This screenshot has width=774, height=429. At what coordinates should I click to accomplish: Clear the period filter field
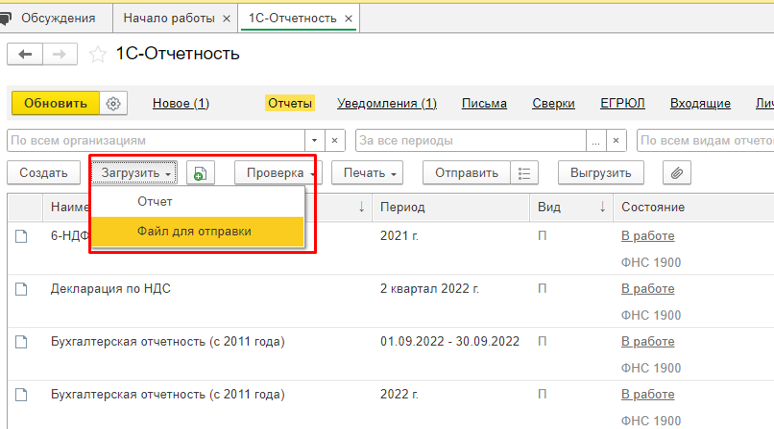(x=616, y=141)
